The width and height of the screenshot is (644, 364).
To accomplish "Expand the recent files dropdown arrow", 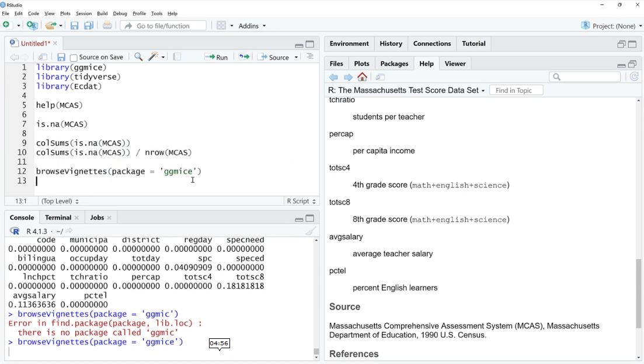I will click(61, 26).
